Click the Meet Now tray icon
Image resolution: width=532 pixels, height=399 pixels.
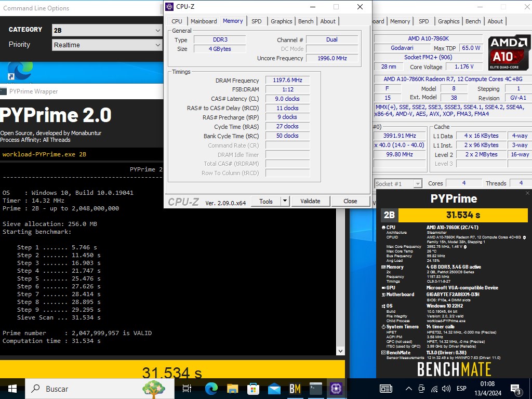421,389
